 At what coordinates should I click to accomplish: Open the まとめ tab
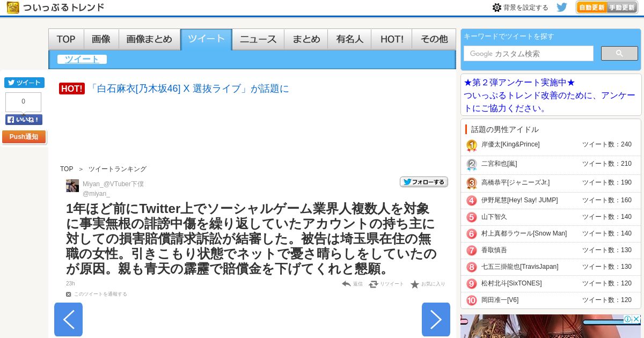(x=306, y=39)
